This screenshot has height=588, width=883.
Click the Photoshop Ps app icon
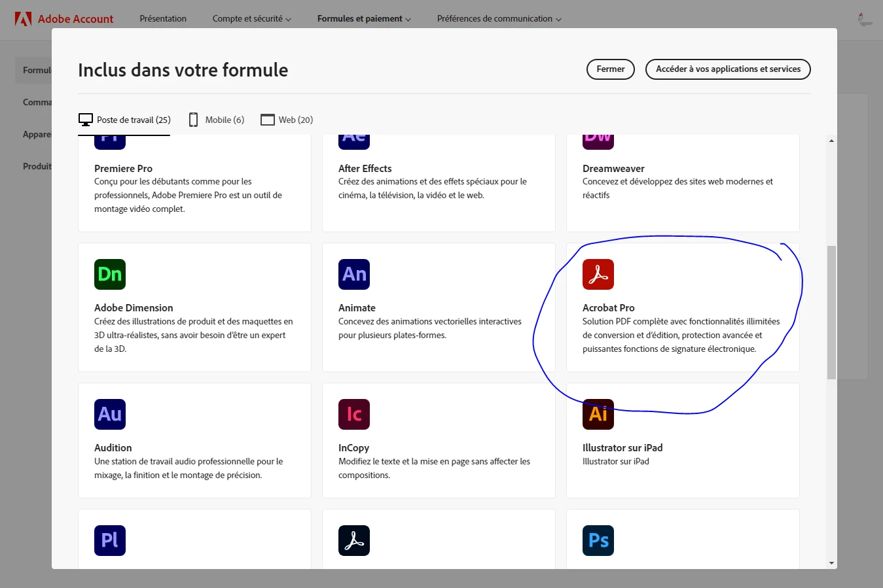598,540
